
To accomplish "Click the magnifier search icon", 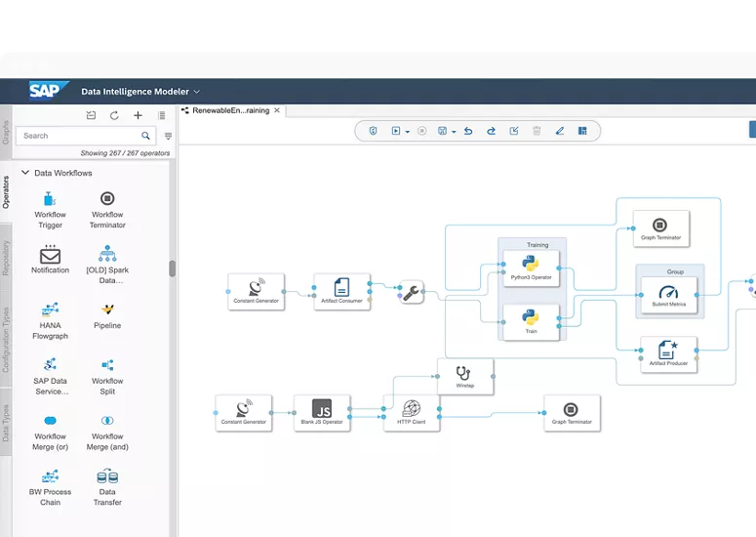I will (x=145, y=136).
